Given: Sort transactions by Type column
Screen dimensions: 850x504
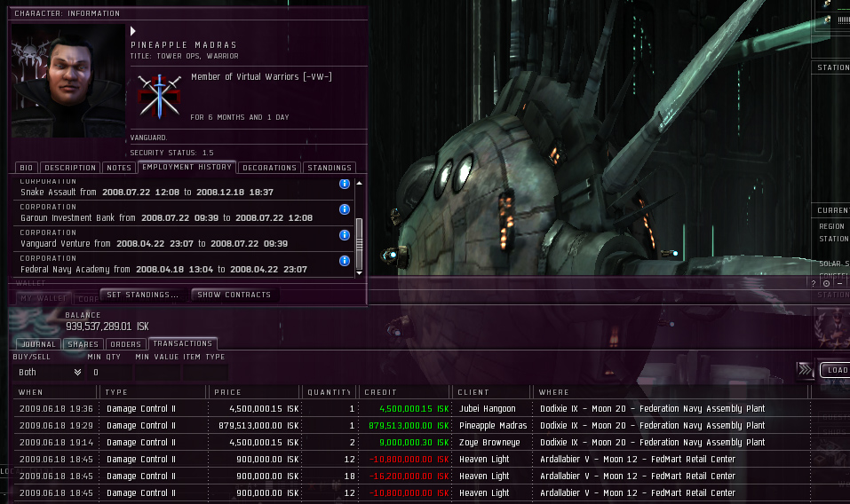Looking at the screenshot, I should pyautogui.click(x=153, y=392).
